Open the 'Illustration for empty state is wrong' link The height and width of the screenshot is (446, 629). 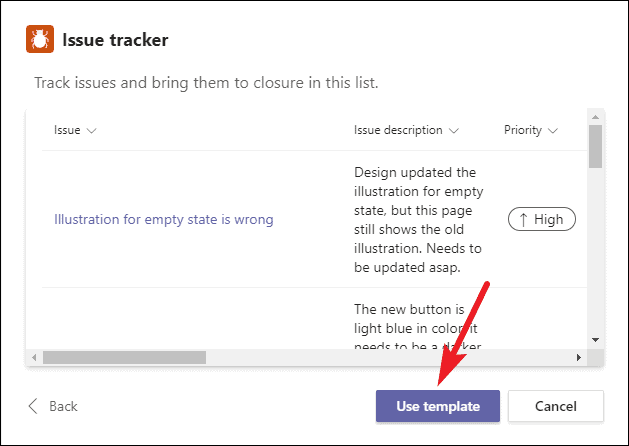[x=164, y=219]
